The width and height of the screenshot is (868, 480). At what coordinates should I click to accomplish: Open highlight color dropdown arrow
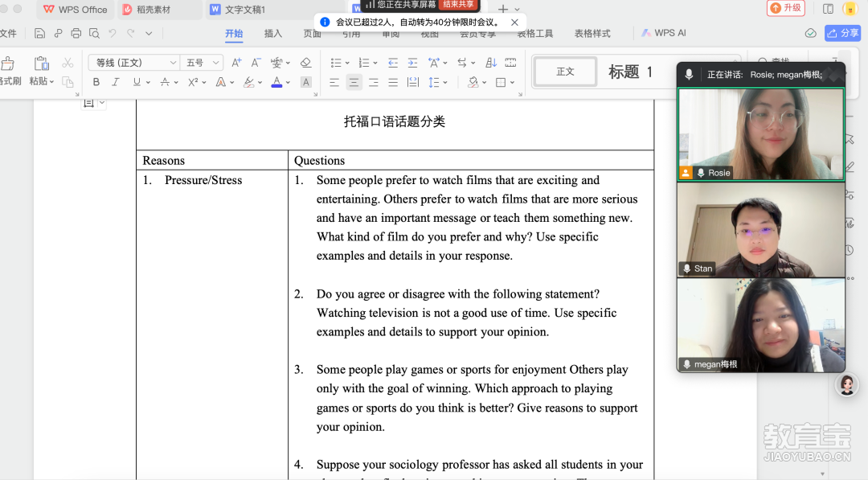click(x=260, y=83)
